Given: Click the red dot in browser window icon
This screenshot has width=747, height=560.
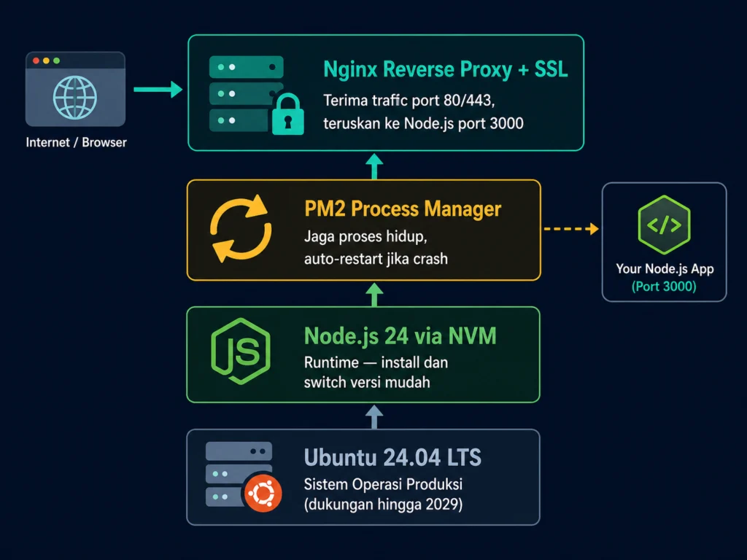Looking at the screenshot, I should coord(36,61).
